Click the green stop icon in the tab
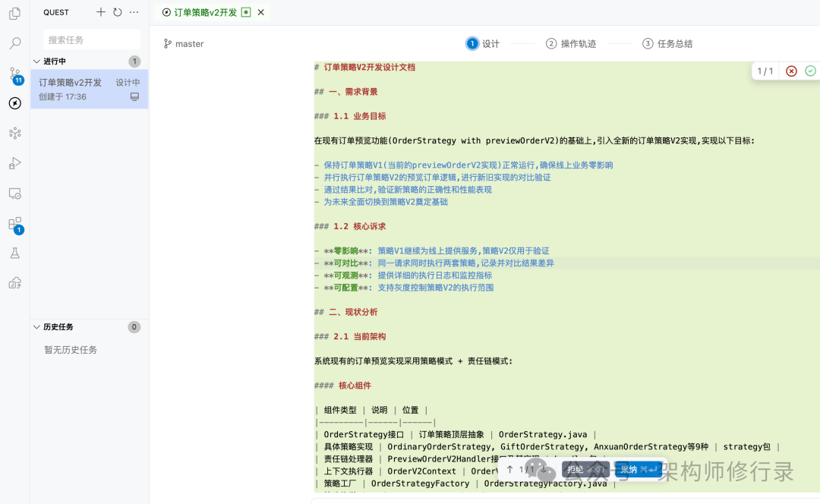The height and width of the screenshot is (504, 820). pos(246,12)
